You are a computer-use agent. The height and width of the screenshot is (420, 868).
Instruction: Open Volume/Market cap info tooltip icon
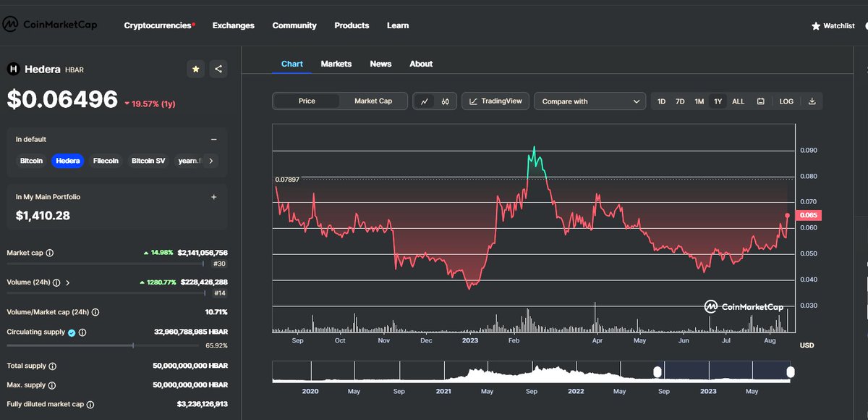[x=95, y=312]
